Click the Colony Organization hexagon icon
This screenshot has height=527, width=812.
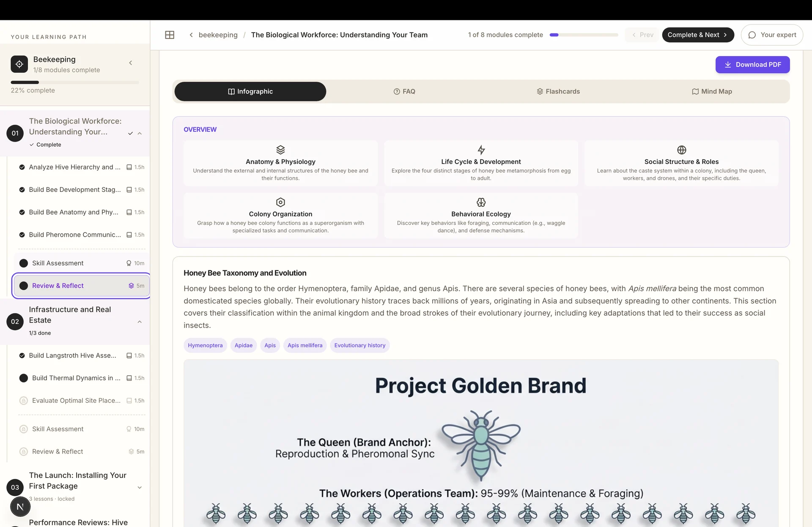coord(280,202)
